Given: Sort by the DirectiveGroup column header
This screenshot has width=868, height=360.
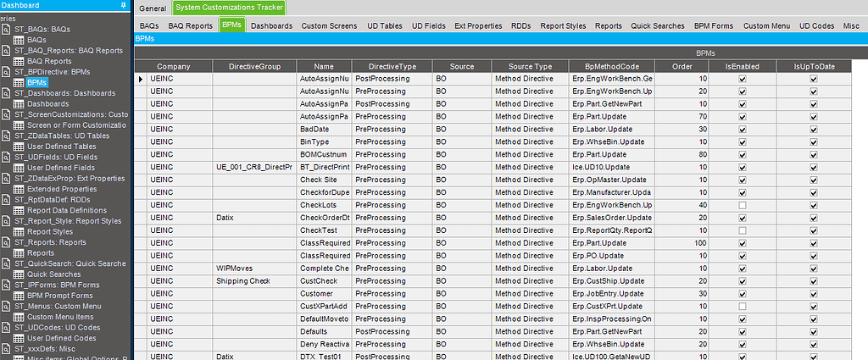Looking at the screenshot, I should point(254,66).
